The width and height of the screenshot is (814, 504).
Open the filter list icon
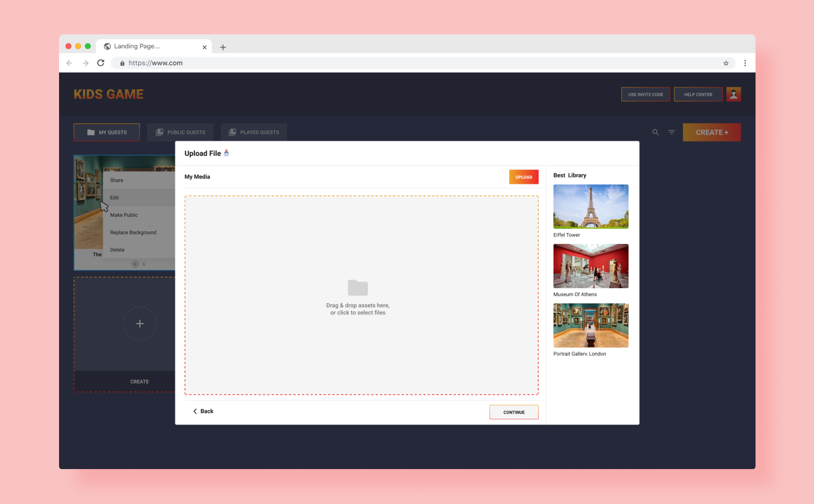tap(671, 132)
